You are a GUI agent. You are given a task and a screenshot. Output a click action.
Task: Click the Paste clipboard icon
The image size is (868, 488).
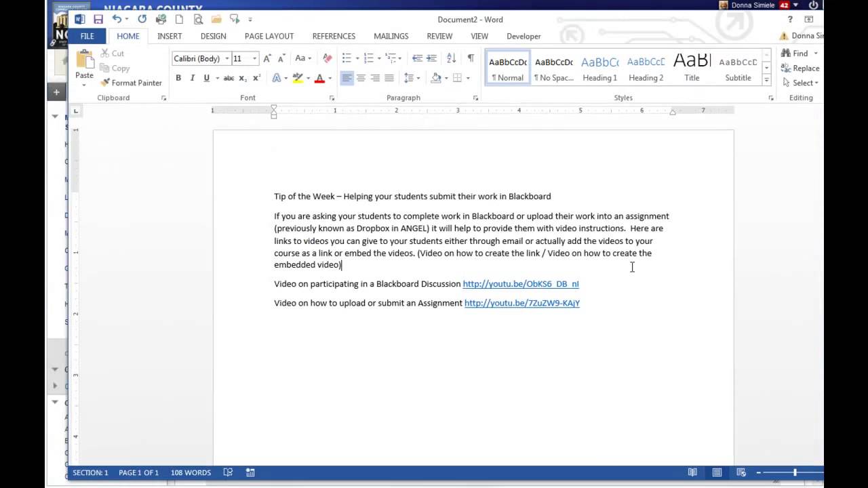(x=85, y=60)
